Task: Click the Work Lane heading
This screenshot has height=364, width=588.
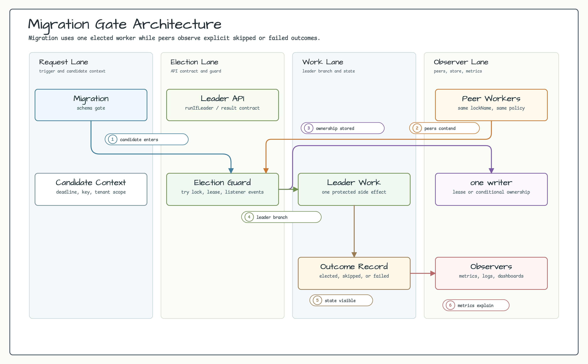Action: pos(323,62)
